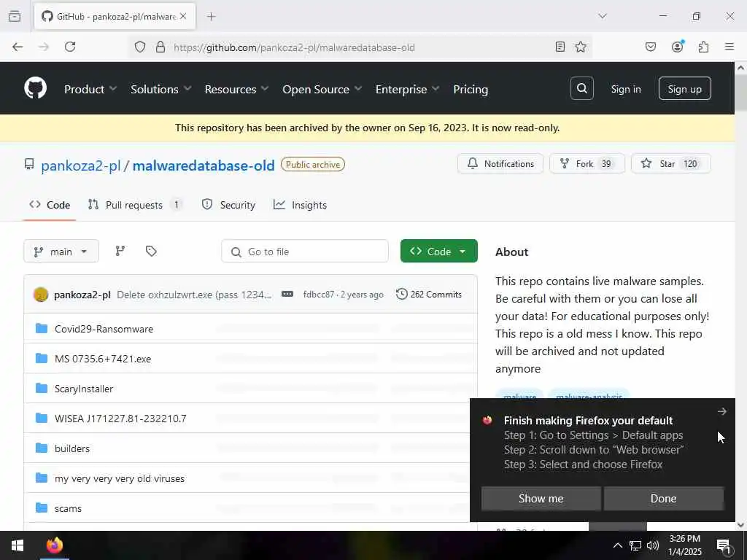Viewport: 747px width, 560px height.
Task: Click the Notifications button
Action: point(500,164)
